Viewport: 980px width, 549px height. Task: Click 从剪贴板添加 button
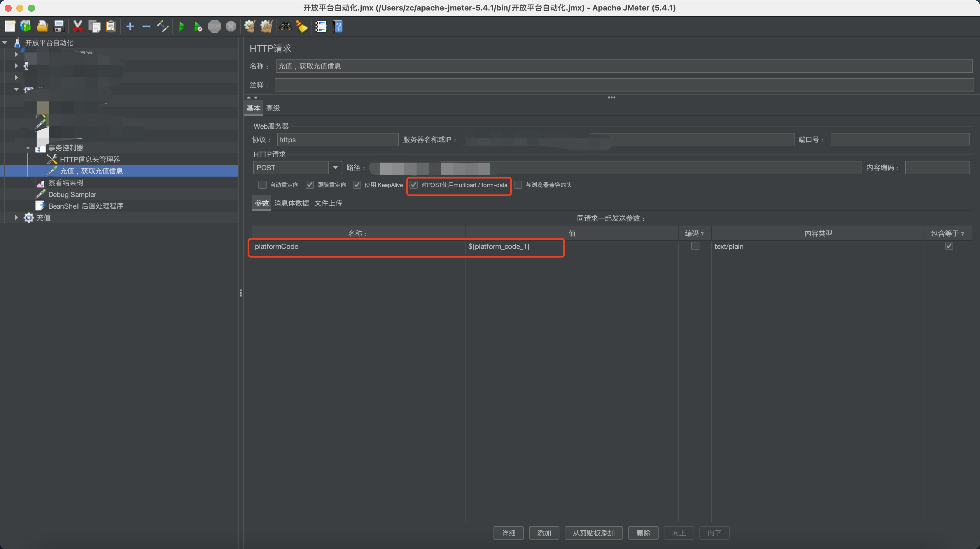593,533
